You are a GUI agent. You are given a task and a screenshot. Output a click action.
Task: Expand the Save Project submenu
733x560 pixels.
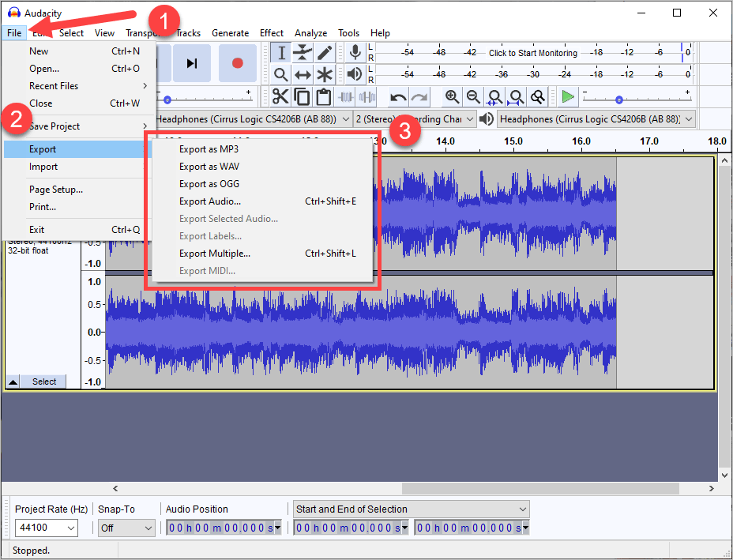tap(80, 126)
